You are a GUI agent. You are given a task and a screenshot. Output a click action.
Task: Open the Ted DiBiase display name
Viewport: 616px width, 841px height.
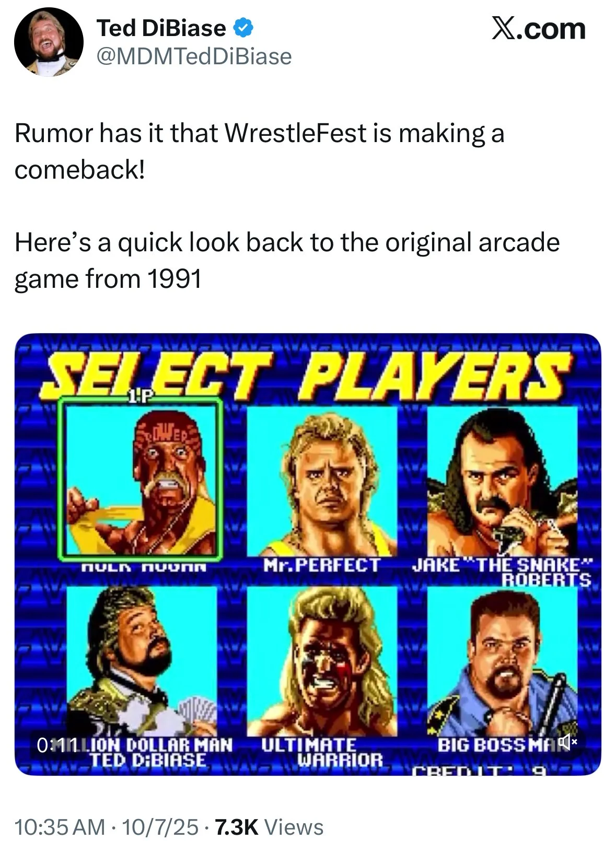click(x=161, y=28)
